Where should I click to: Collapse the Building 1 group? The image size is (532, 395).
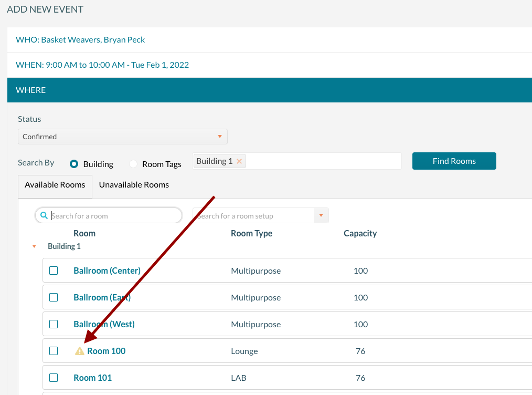[35, 246]
